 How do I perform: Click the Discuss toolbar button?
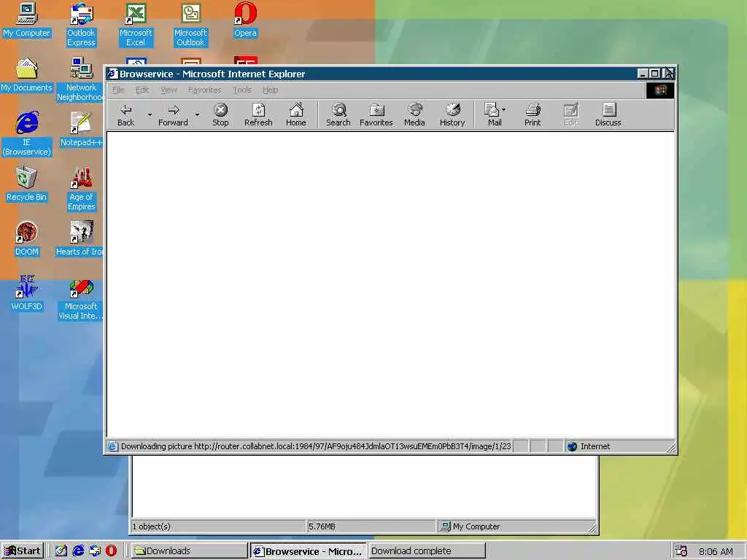pyautogui.click(x=608, y=114)
